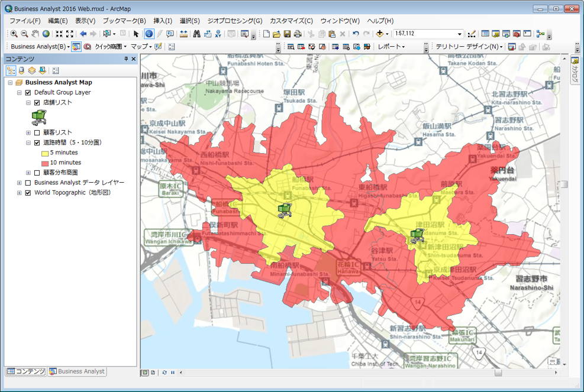Enable the 顧客分布商圏 layer
This screenshot has width=584, height=392.
click(x=37, y=173)
